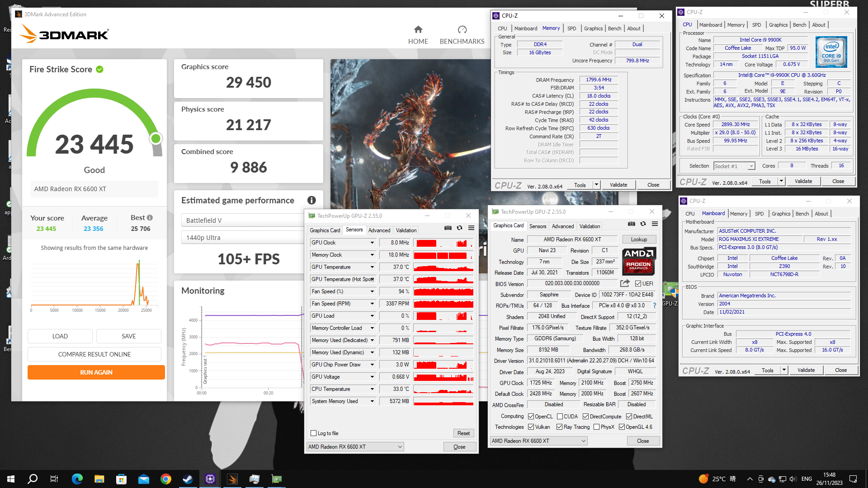Click refresh icon in GPU-Z Graphics Card window

(x=643, y=224)
